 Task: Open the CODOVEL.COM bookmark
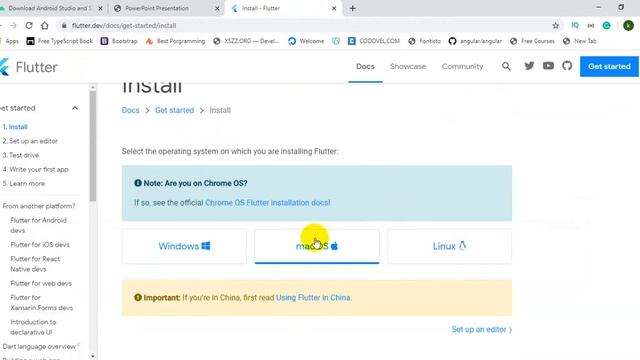(373, 41)
